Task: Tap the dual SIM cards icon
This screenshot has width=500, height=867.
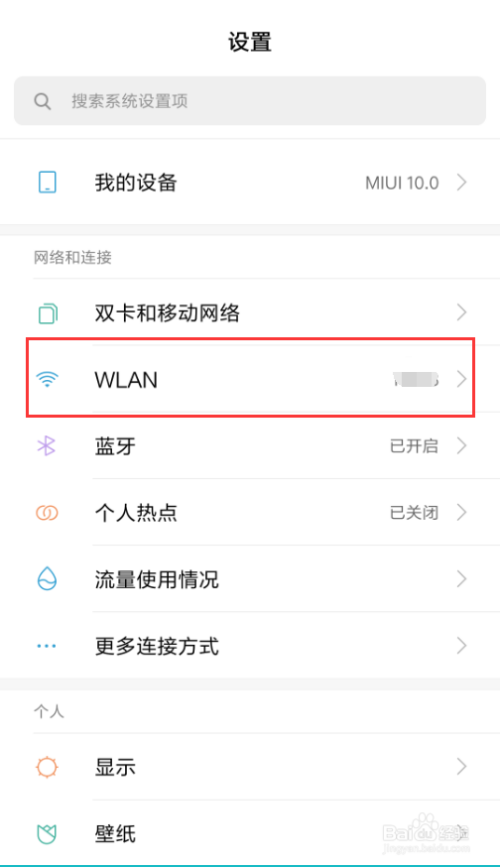Action: coord(48,314)
